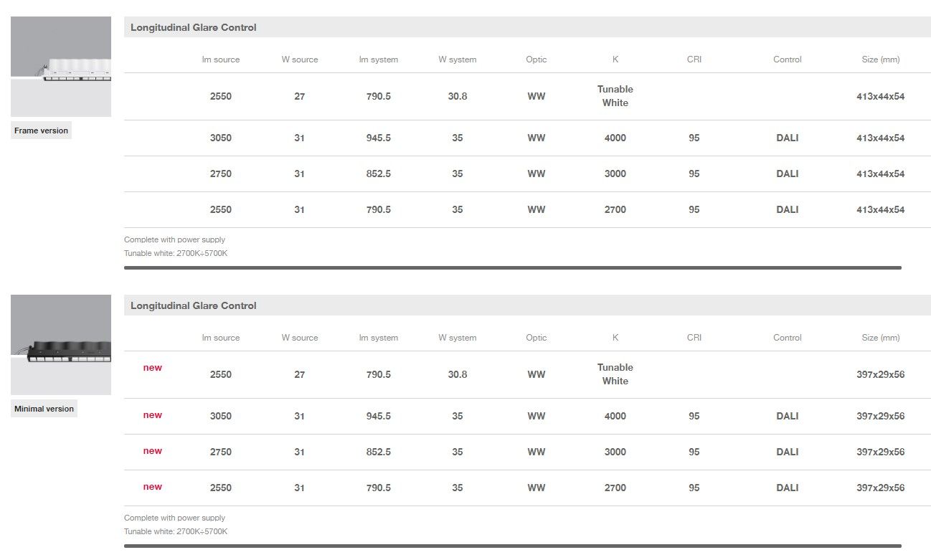Viewport: 931px width, 560px height.
Task: Click 'Size (mm)' column header in Frame table
Action: point(880,60)
